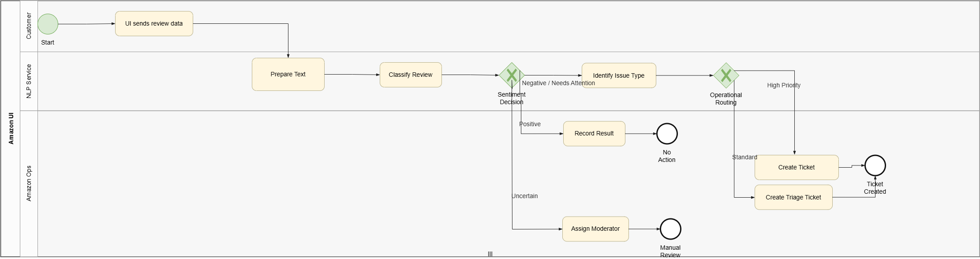Select the Manual Review end event circle

670,229
